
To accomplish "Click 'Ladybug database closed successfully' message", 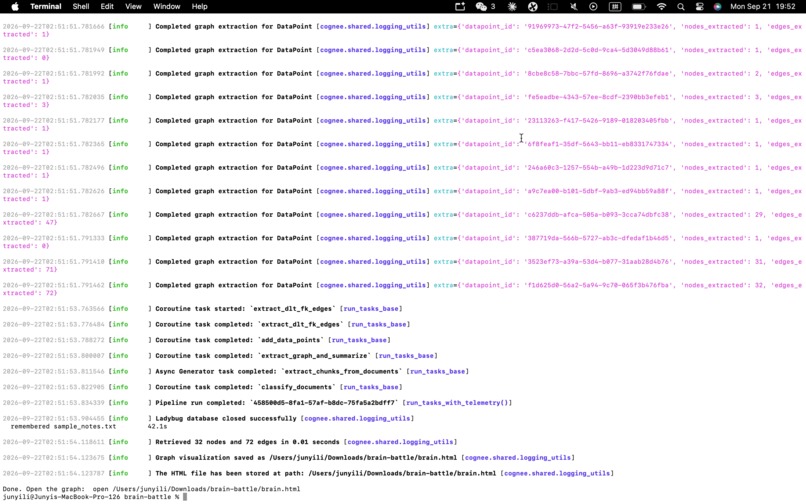I will (x=226, y=419).
